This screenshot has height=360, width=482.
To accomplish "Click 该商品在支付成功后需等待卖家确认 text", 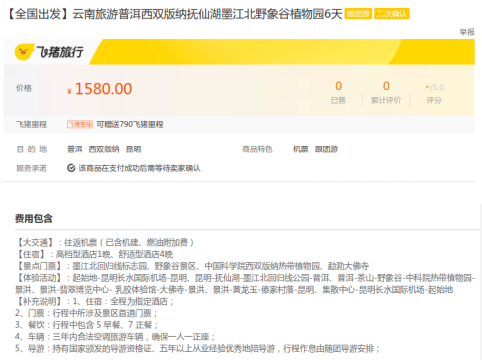I will click(x=139, y=168).
